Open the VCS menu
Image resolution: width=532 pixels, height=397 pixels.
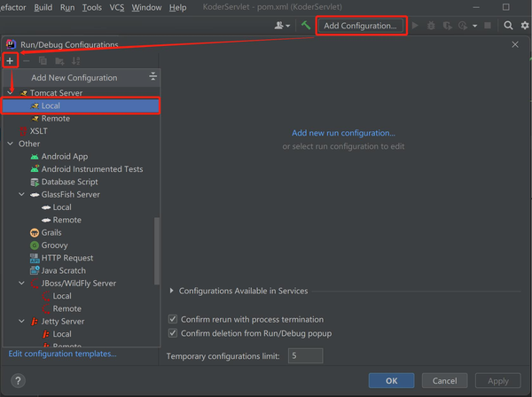click(x=117, y=7)
